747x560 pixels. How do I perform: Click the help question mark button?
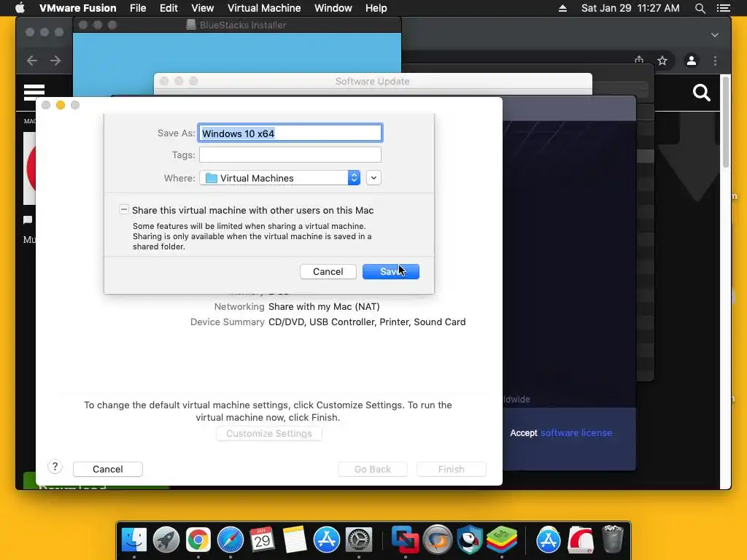(x=55, y=467)
